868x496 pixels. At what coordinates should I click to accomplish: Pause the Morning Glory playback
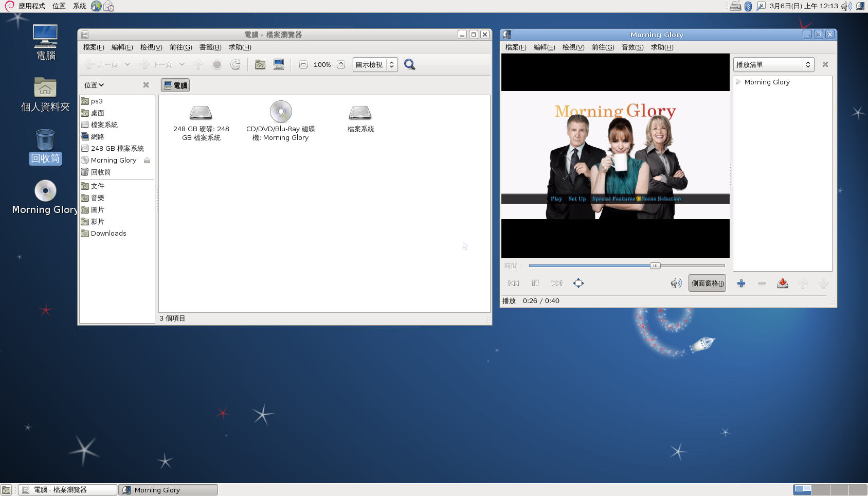pyautogui.click(x=535, y=283)
